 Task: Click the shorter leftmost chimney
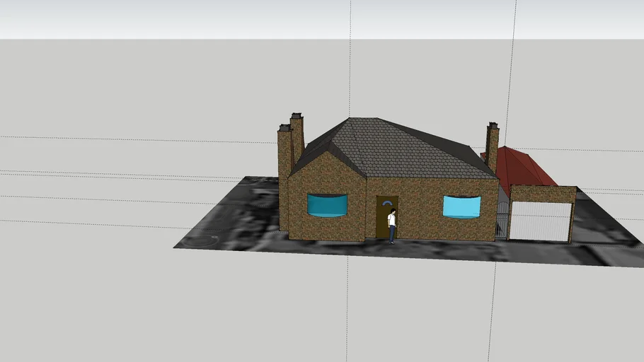tap(284, 177)
